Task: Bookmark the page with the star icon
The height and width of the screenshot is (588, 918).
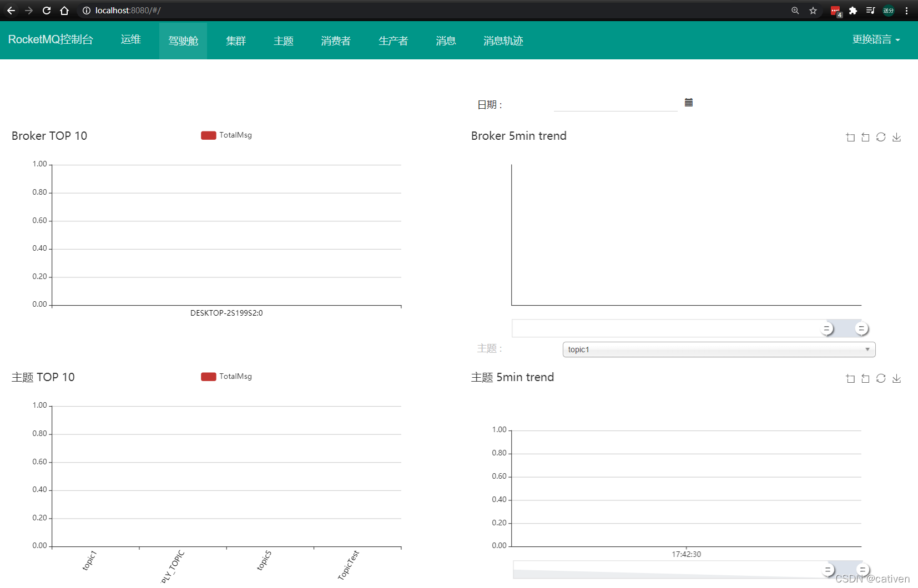Action: [x=813, y=11]
